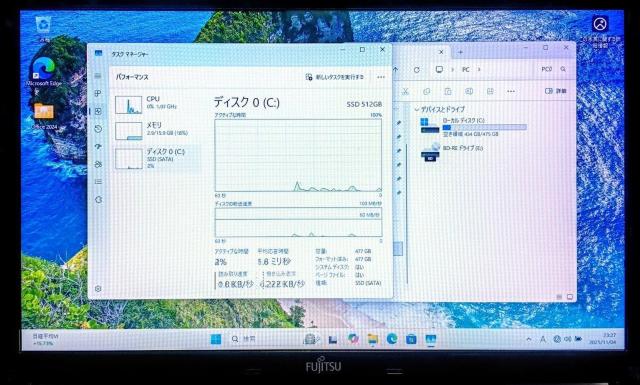Image resolution: width=640 pixels, height=385 pixels.
Task: Open Microsoft Store icon in taskbar
Action: (411, 339)
